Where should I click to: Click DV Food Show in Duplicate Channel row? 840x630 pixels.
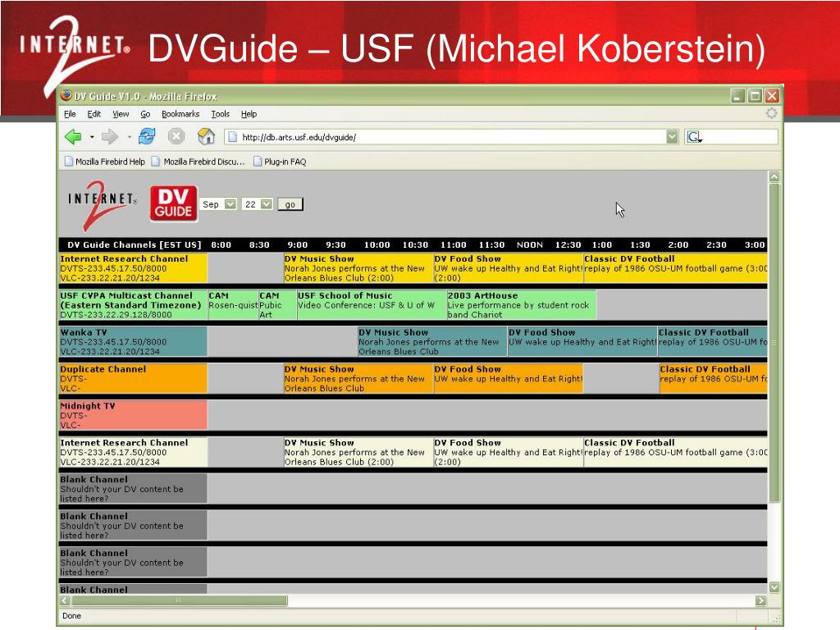pos(508,379)
